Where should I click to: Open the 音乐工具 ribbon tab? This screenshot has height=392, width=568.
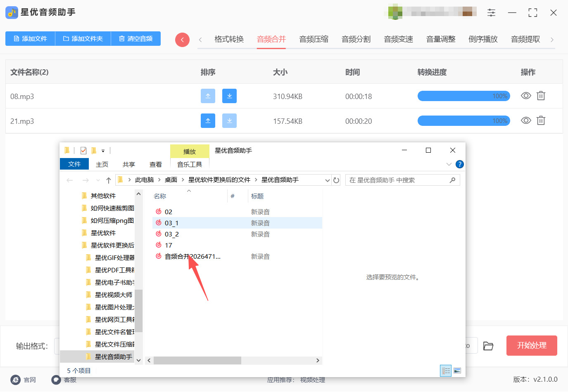(190, 164)
